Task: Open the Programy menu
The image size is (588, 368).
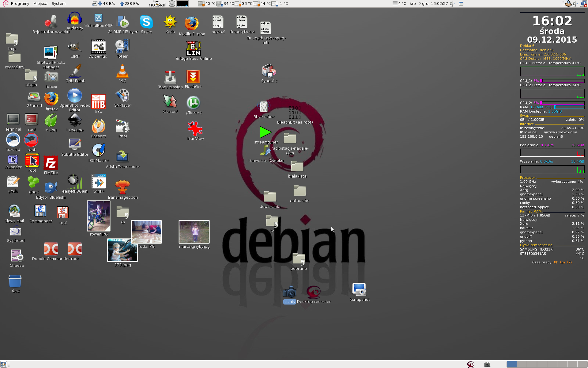Action: click(20, 4)
